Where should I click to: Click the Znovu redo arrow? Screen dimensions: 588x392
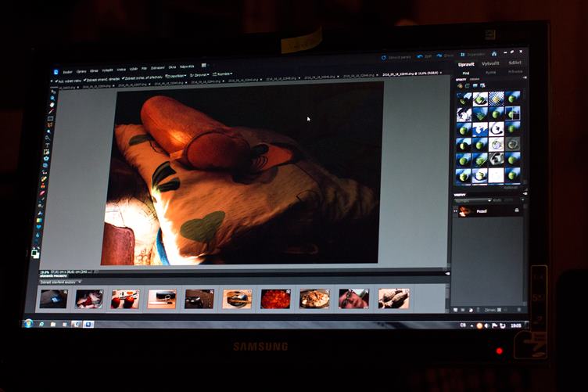click(439, 56)
